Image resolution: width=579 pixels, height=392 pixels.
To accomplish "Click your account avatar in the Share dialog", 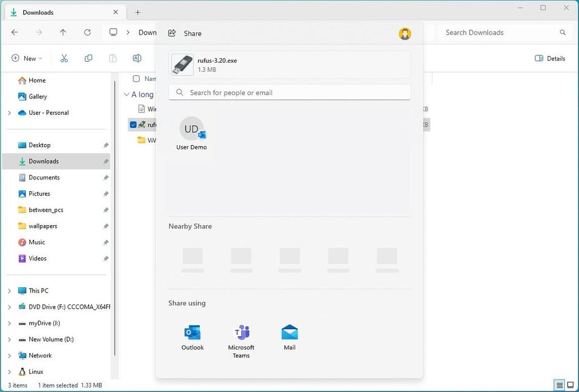I will (x=405, y=33).
